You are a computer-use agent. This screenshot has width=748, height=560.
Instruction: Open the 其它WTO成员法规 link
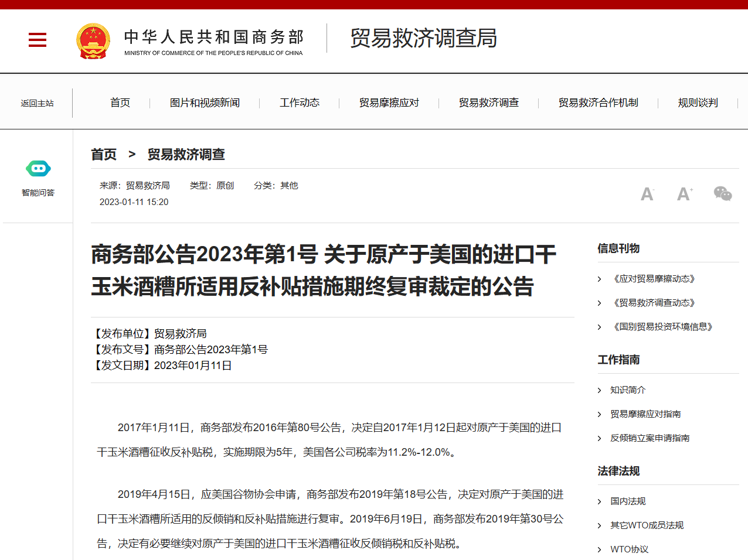click(x=647, y=525)
